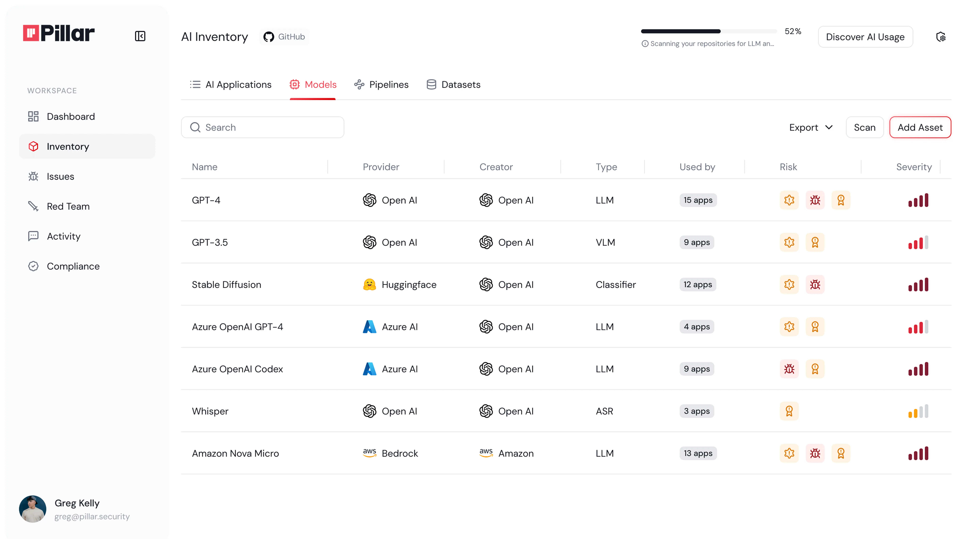Select the Issues bug icon in sidebar
Image resolution: width=980 pixels, height=539 pixels.
34,176
